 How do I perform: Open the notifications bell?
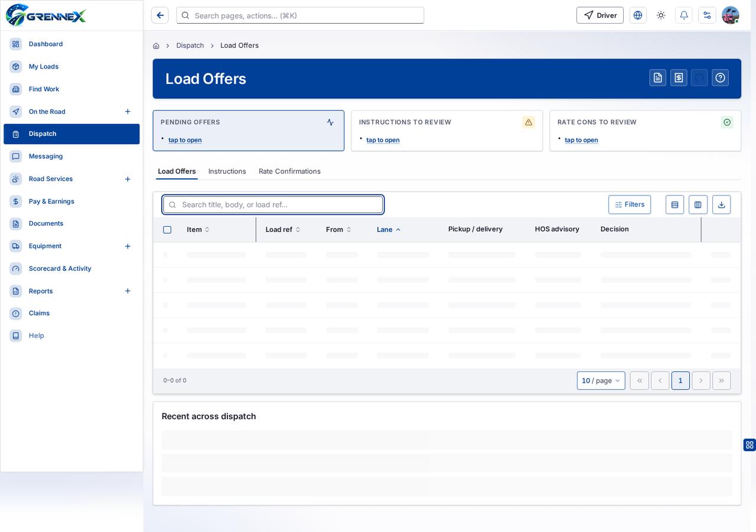coord(684,15)
